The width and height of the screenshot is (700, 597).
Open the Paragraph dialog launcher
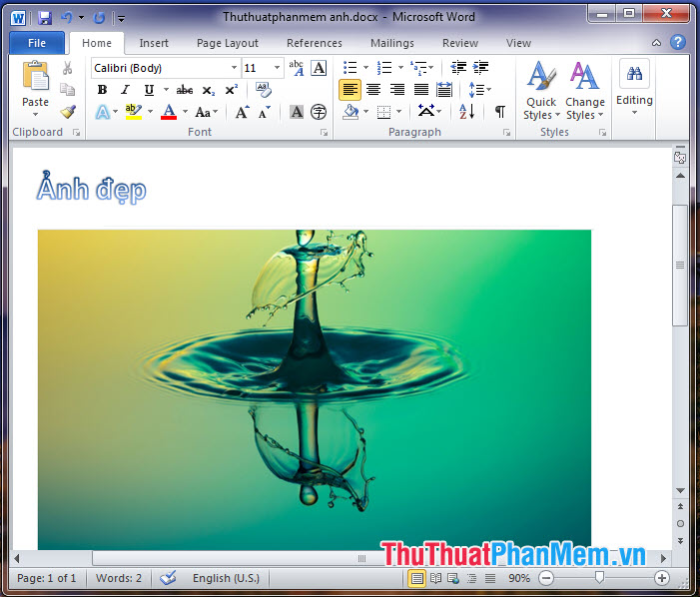(506, 133)
